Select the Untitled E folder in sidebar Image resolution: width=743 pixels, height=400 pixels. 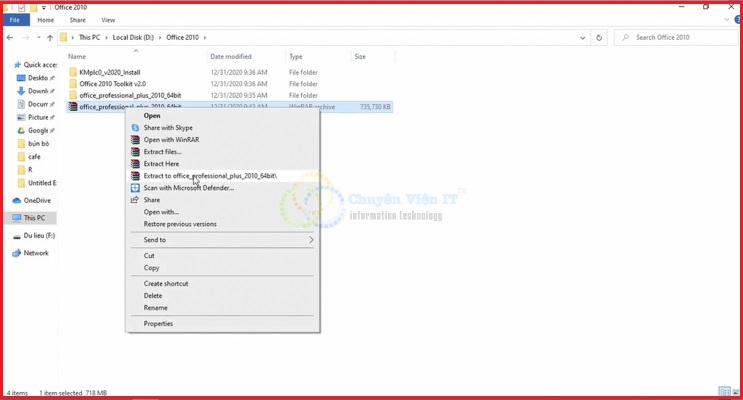[x=37, y=183]
